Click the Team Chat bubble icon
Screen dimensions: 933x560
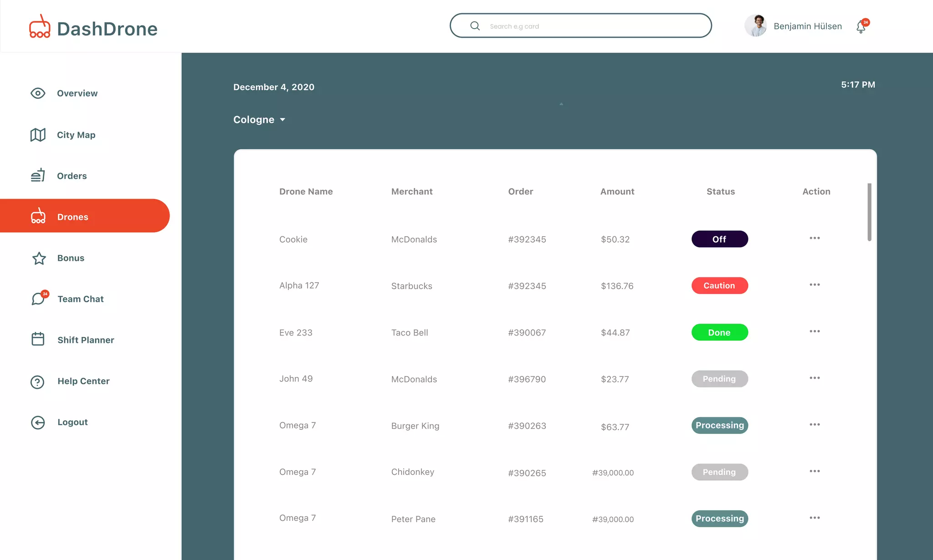coord(38,299)
